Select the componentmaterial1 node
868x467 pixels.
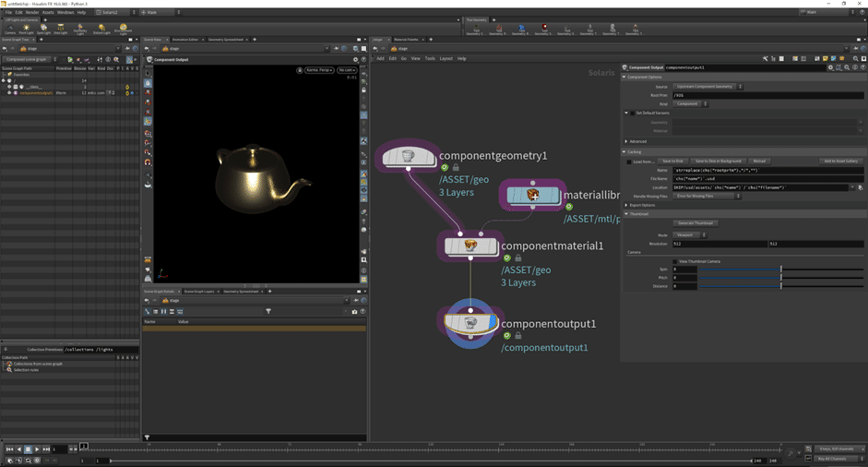(x=470, y=246)
